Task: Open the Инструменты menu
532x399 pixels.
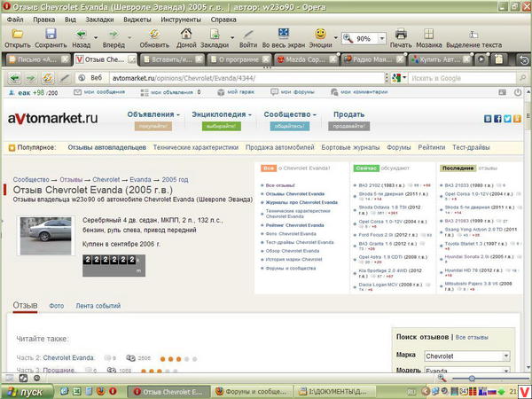Action: (x=181, y=20)
